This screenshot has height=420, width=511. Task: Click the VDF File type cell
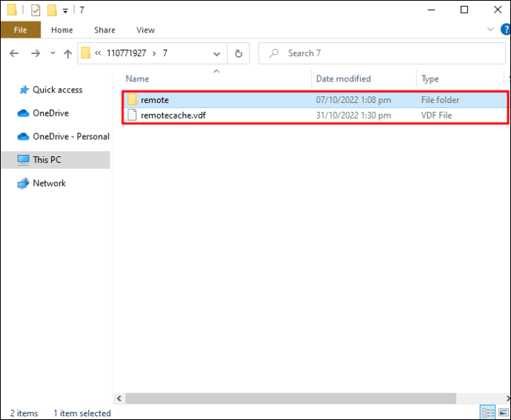coord(436,116)
